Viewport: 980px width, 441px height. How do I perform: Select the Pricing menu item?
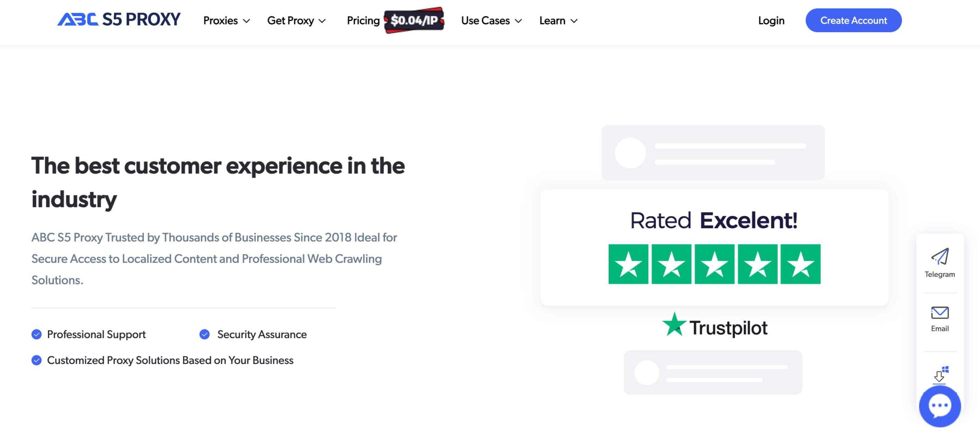[363, 20]
